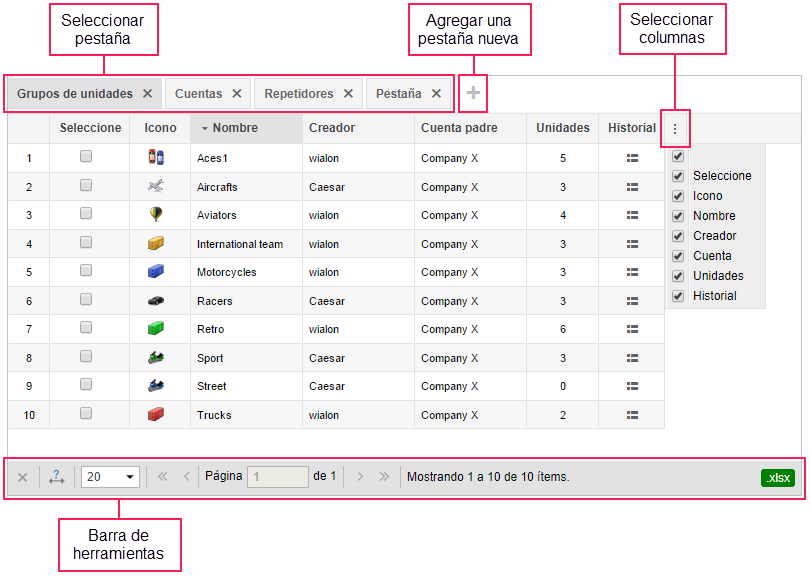
Task: Select the Aces1 row checkbox
Action: 86,156
